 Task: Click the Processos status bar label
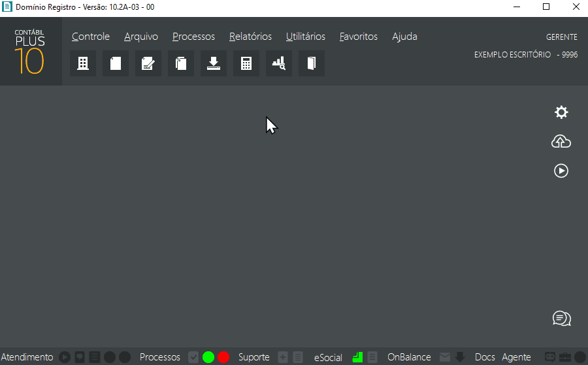160,357
